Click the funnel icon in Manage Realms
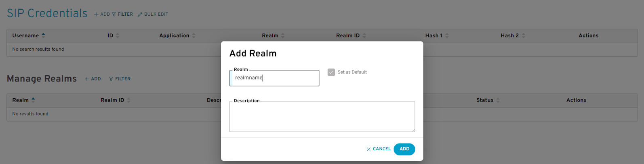Image resolution: width=644 pixels, height=164 pixels. pos(111,79)
